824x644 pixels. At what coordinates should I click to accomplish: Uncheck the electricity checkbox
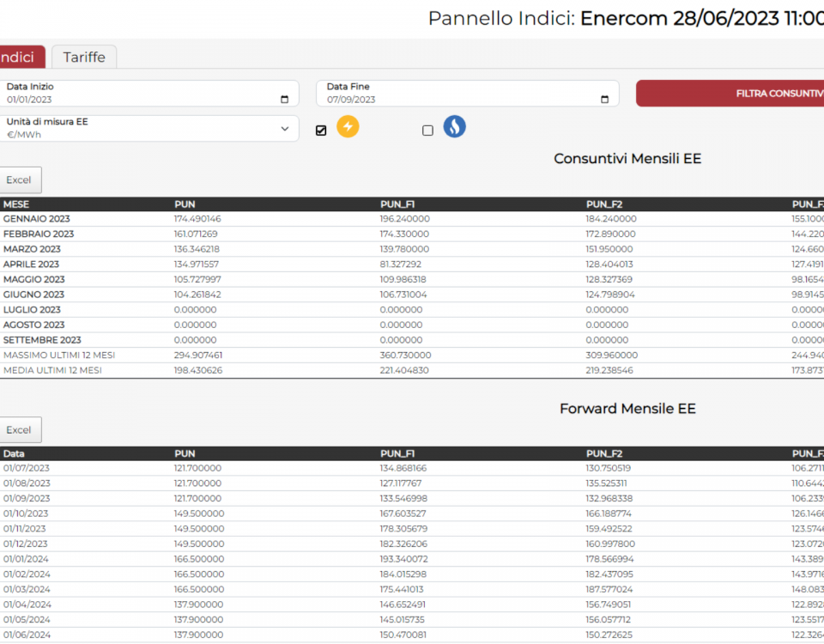pos(321,131)
